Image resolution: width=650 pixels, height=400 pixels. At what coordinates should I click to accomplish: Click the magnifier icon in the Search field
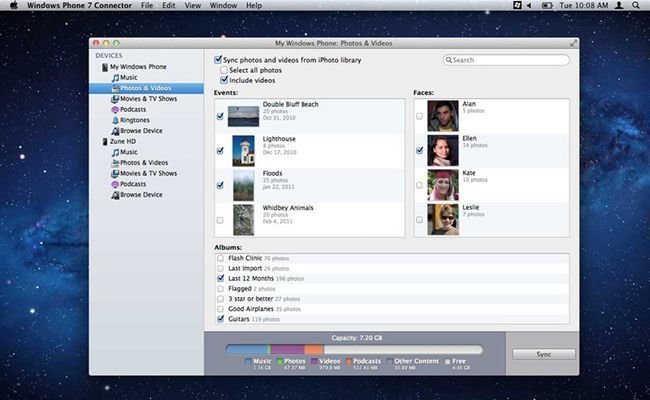pyautogui.click(x=449, y=60)
